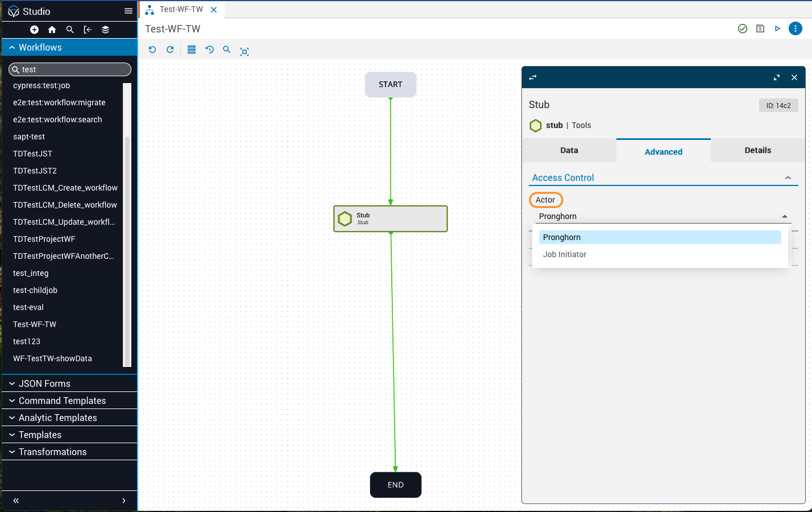Switch to the Details tab
The width and height of the screenshot is (812, 512).
click(757, 150)
